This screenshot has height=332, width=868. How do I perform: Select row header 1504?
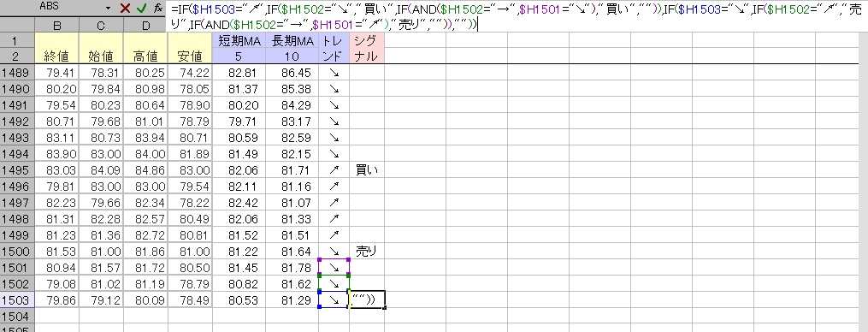pyautogui.click(x=17, y=316)
